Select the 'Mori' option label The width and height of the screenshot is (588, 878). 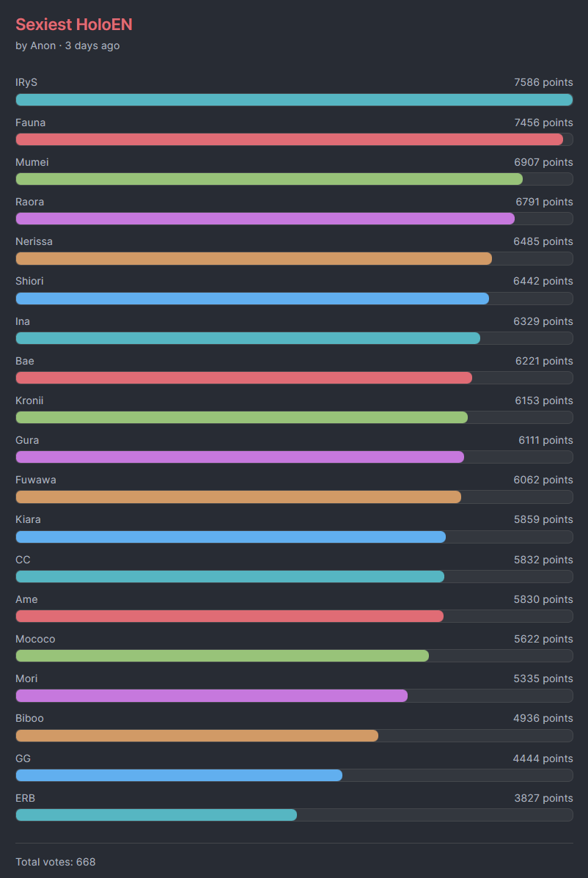click(x=27, y=678)
